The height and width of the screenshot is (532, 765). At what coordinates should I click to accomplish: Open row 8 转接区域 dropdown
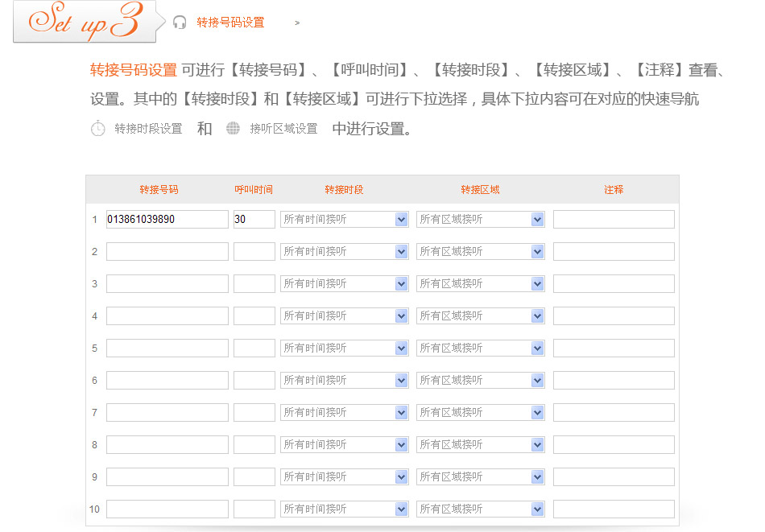pyautogui.click(x=481, y=444)
